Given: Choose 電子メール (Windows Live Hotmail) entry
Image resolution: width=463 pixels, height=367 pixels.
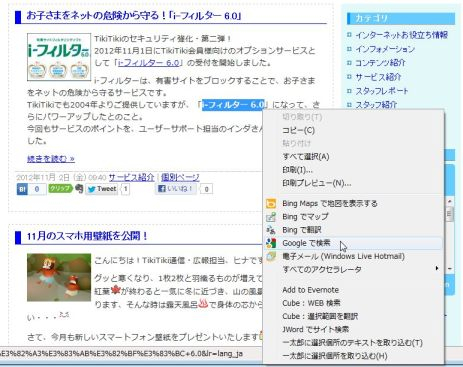Looking at the screenshot, I should click(x=343, y=256).
